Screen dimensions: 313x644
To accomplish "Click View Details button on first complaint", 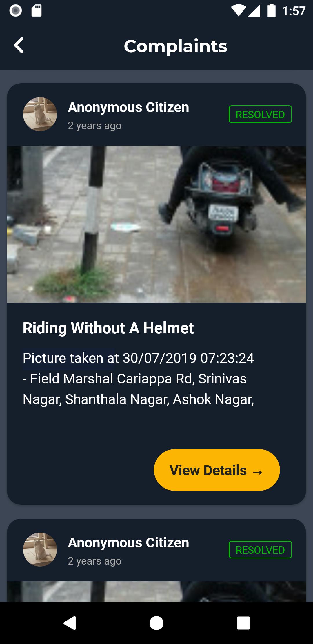I will coord(217,470).
